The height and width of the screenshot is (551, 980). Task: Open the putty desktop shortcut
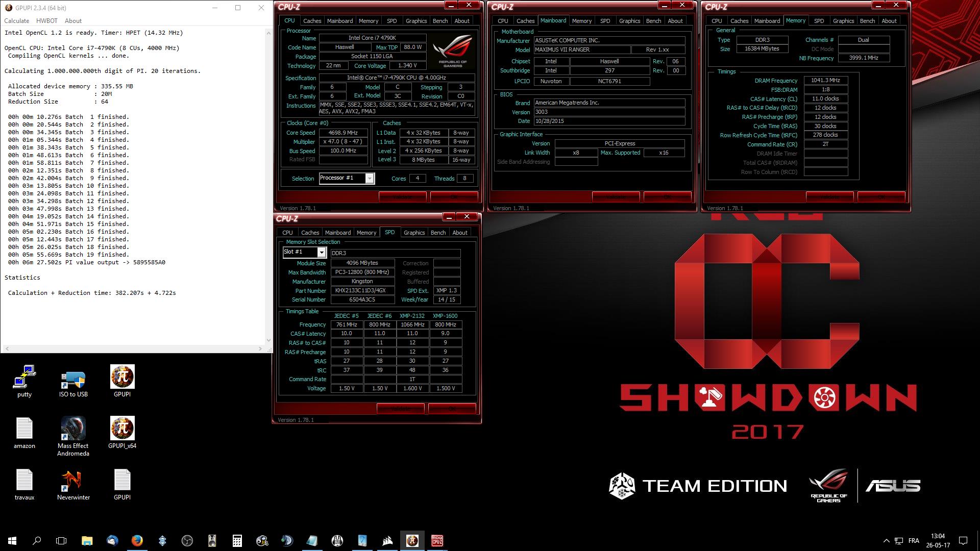pyautogui.click(x=24, y=381)
